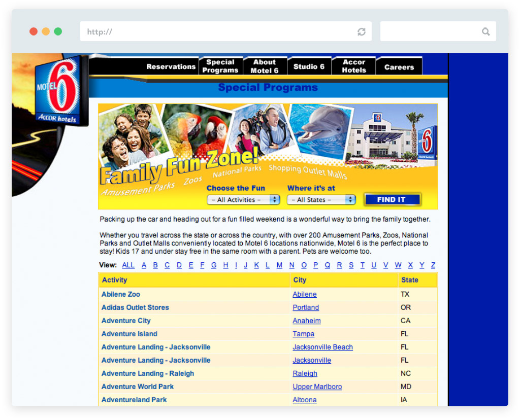Screen dimensions: 520x420
Task: Click the Abilene city link
Action: (x=305, y=294)
